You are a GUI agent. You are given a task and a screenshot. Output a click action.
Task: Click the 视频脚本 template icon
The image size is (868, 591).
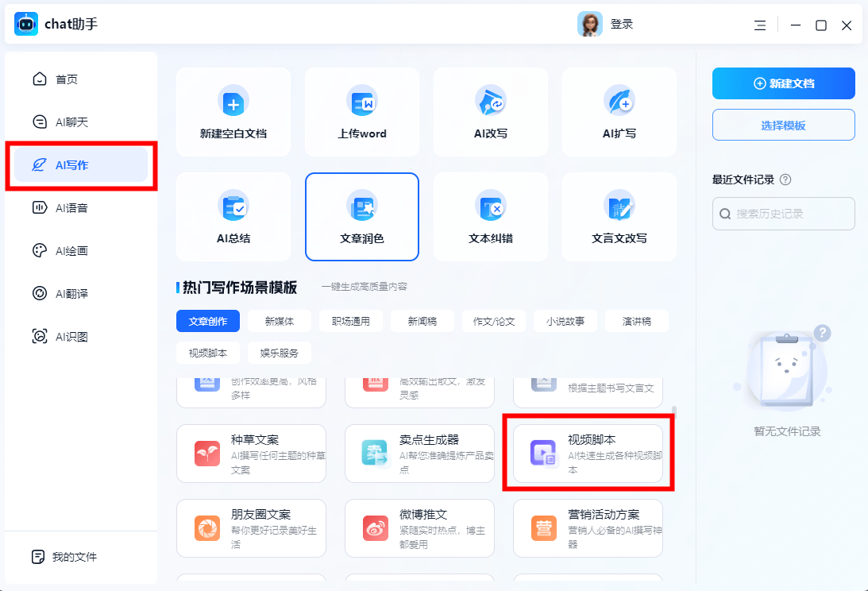point(544,454)
